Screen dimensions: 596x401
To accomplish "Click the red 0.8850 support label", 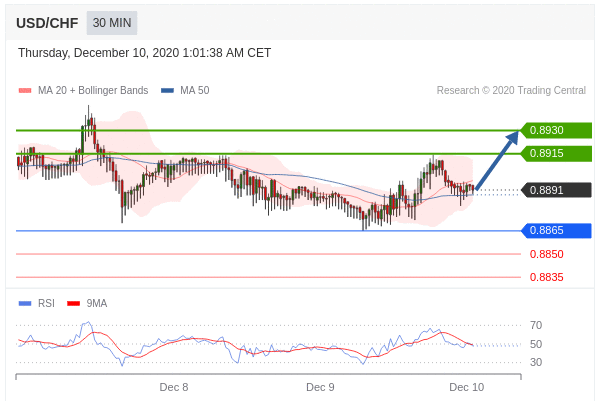I will 547,254.
